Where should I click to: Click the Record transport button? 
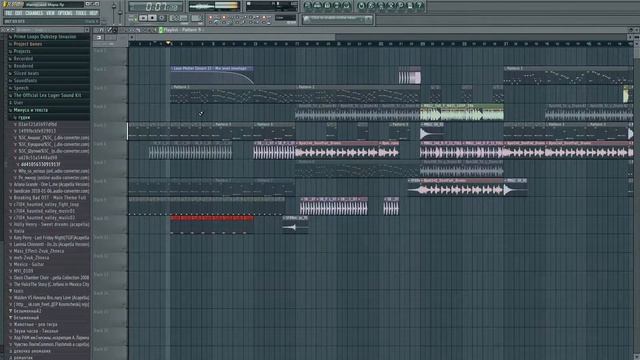coord(162,18)
